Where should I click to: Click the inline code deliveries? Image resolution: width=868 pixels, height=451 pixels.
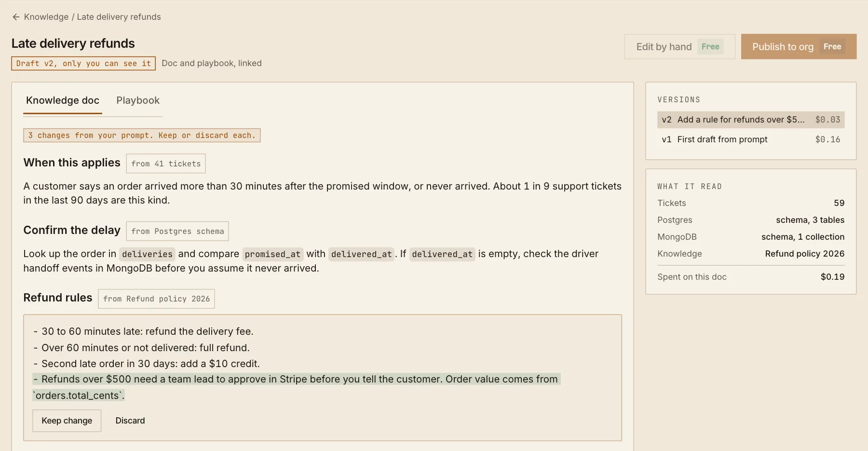(x=147, y=254)
